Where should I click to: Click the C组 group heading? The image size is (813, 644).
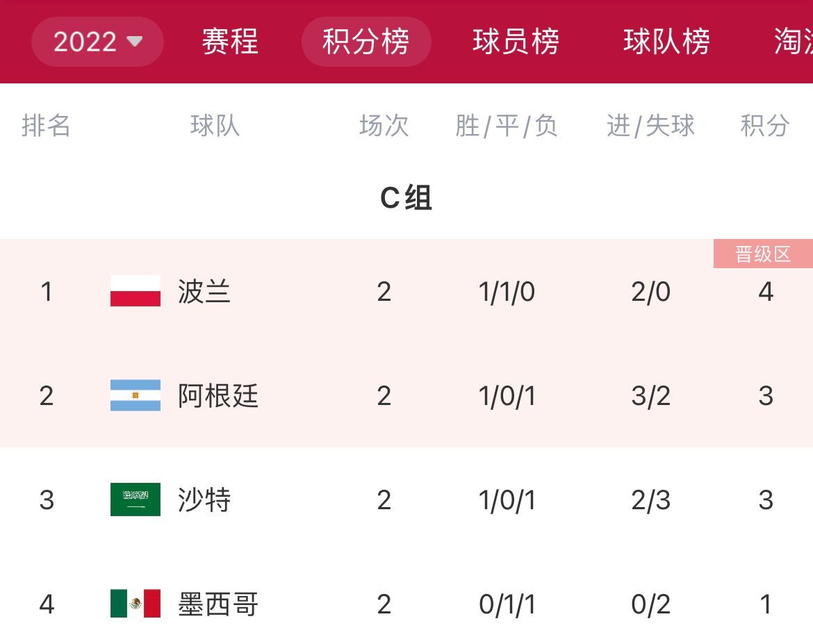(x=406, y=197)
